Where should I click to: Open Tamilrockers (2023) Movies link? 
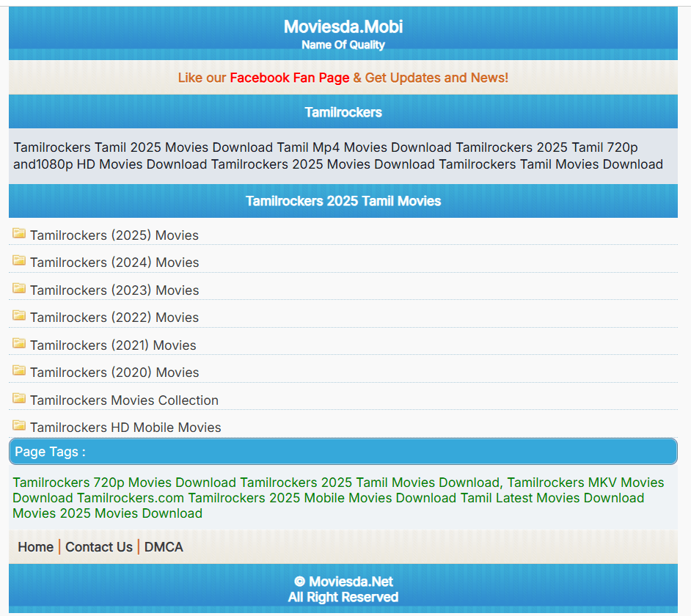tap(114, 290)
